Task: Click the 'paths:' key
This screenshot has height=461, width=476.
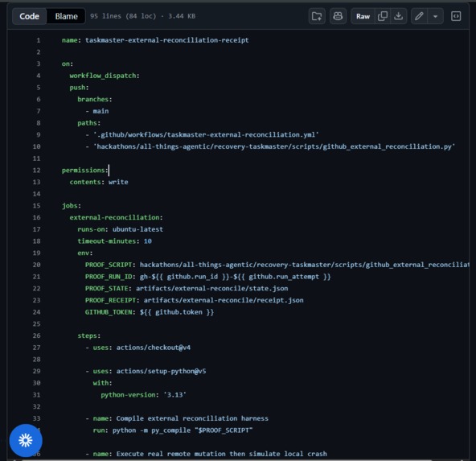Action: coord(89,123)
